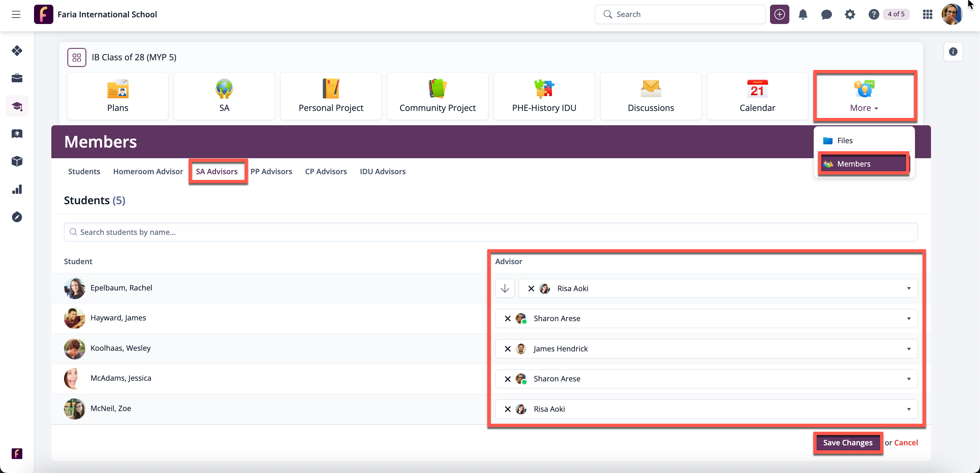Expand the More menu dropdown
This screenshot has height=473, width=980.
point(864,97)
